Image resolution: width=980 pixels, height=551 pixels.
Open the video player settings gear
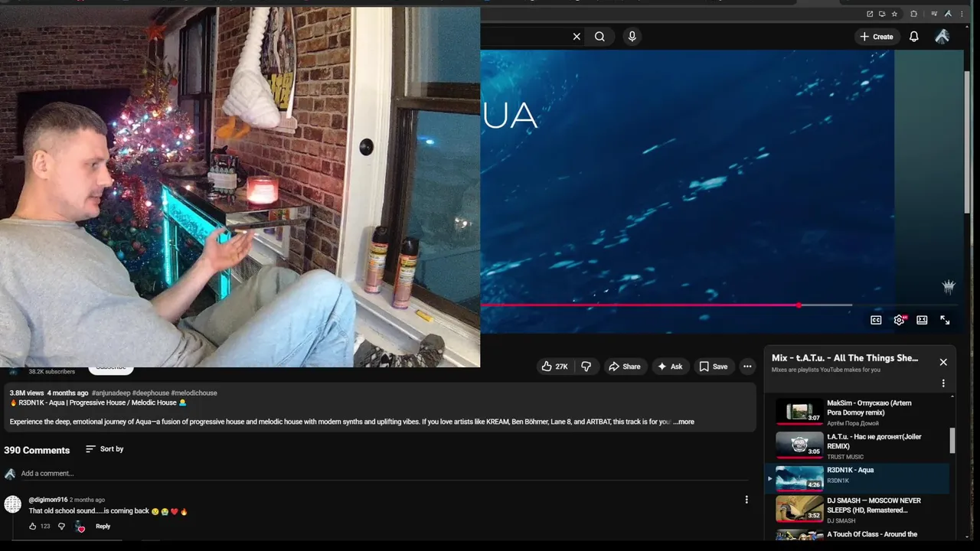coord(899,320)
